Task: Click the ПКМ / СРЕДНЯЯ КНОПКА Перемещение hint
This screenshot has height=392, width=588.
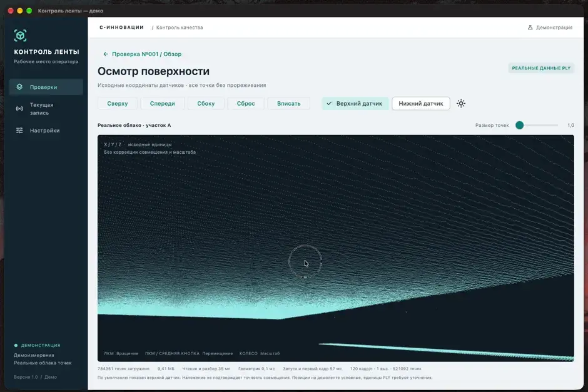Action: point(189,353)
